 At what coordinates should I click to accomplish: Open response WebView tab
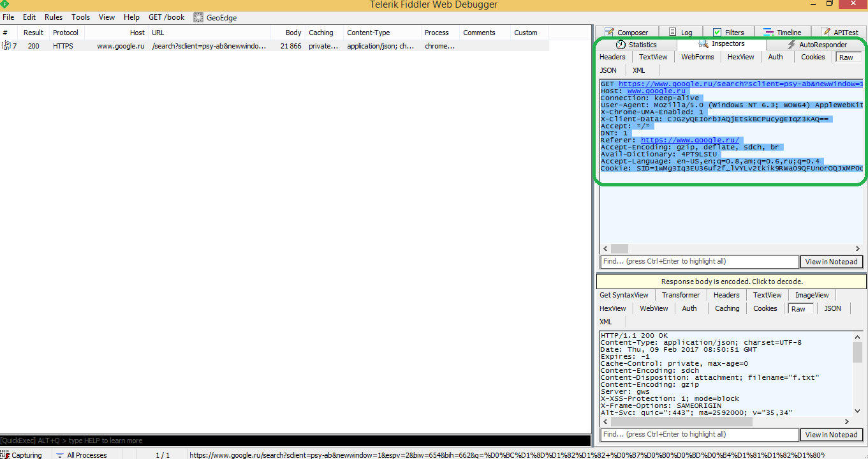point(654,308)
